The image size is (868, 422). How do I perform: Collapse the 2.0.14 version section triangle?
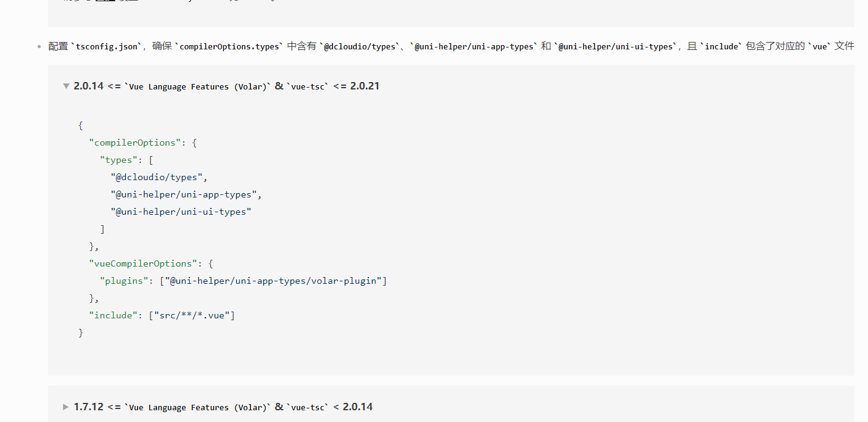coord(66,86)
